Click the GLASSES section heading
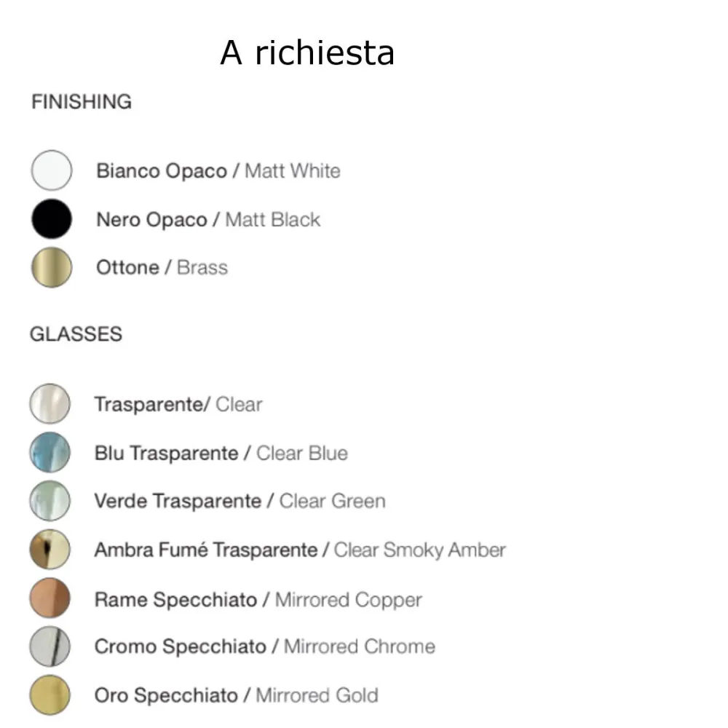Viewport: 728px width, 728px height. coord(76,334)
